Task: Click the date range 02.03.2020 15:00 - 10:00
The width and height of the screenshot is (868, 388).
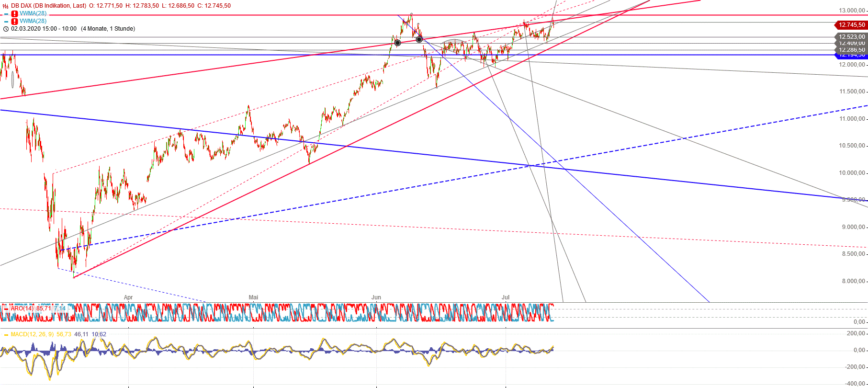Action: click(44, 29)
